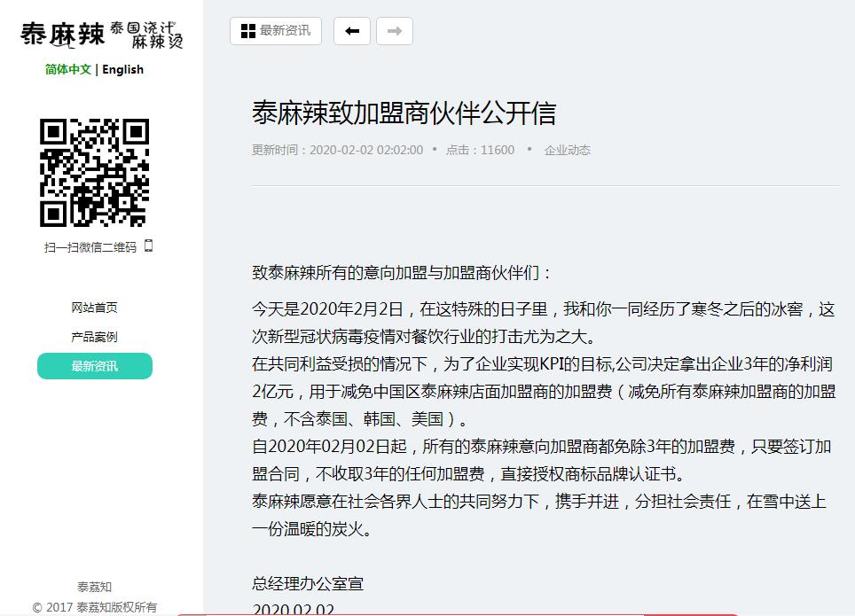The image size is (855, 616).
Task: Click the 扫一扫微信二维码 label
Action: (x=90, y=248)
